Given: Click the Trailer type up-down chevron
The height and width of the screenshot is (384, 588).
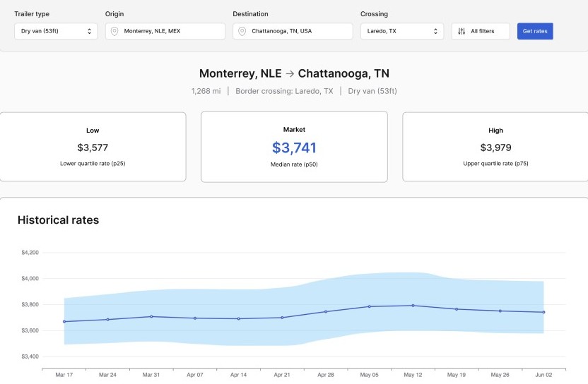Looking at the screenshot, I should [x=89, y=31].
